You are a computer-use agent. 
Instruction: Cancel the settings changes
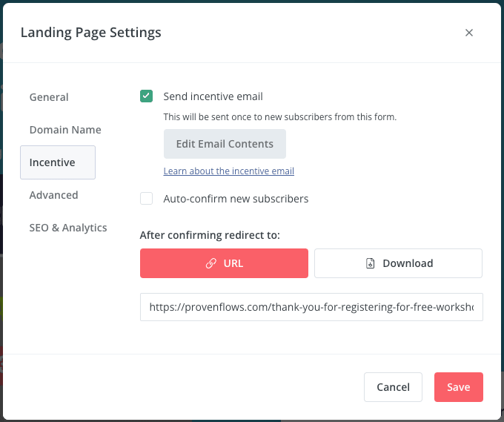point(393,387)
